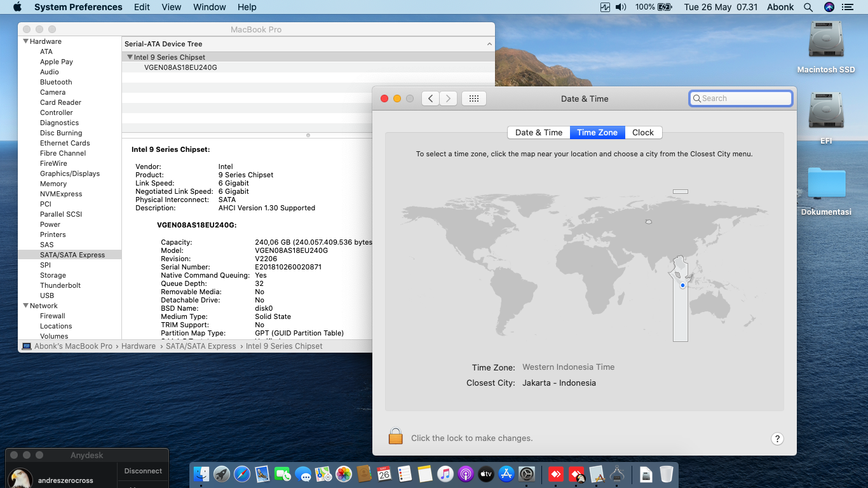Click the lock icon to make changes
Viewport: 868px width, 488px height.
tap(396, 437)
